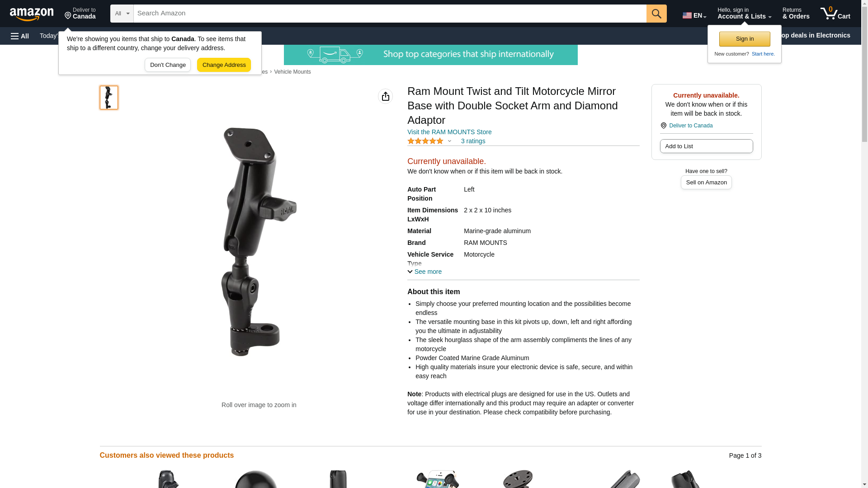Screen dimensions: 868x488
Task: Open the shopping cart
Action: click(835, 14)
